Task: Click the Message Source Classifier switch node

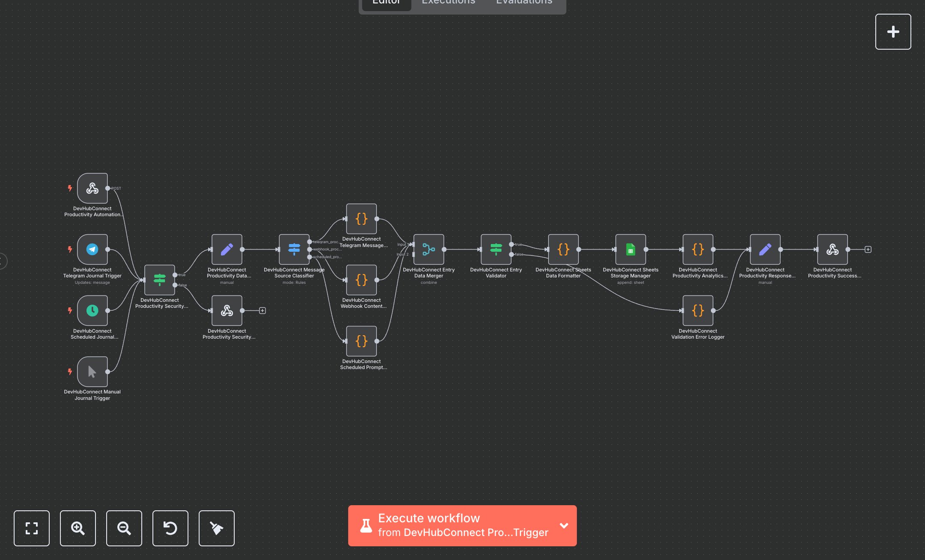Action: tap(294, 249)
